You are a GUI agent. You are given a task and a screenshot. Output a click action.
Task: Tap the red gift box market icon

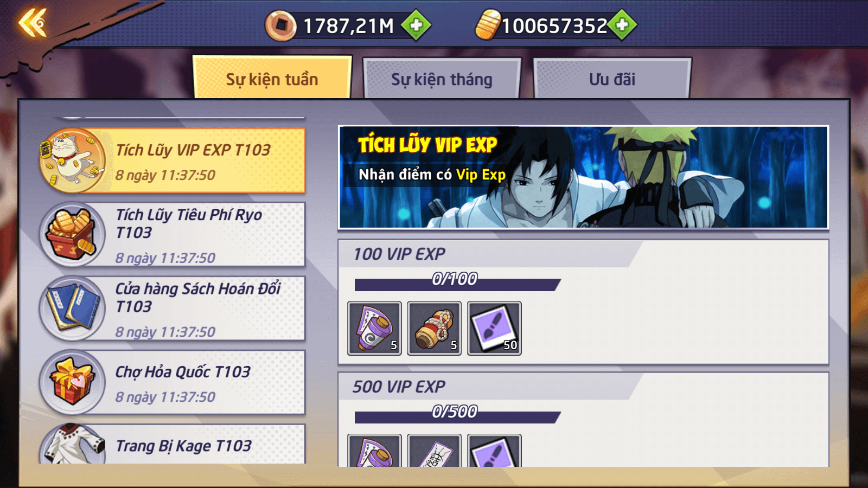pos(72,382)
